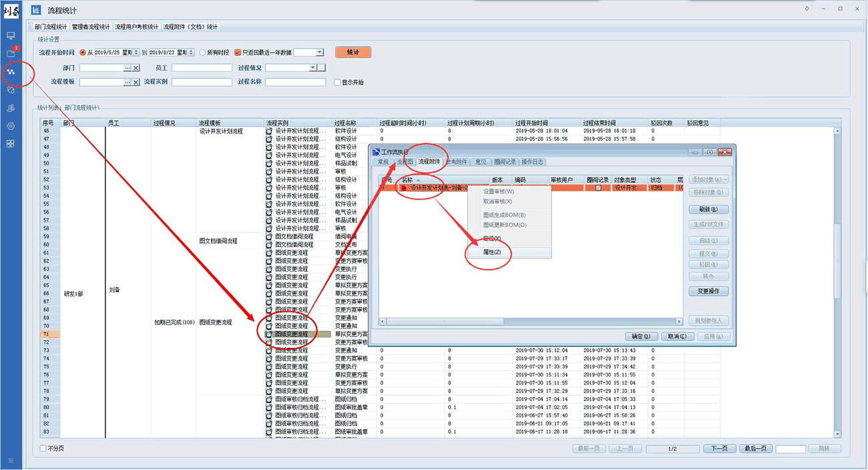
Task: Click page number input before 跳转
Action: pyautogui.click(x=791, y=449)
